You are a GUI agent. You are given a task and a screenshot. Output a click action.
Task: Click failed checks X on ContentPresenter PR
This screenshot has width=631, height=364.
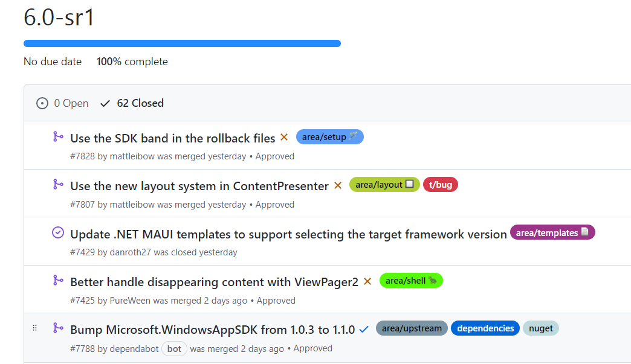(x=338, y=185)
